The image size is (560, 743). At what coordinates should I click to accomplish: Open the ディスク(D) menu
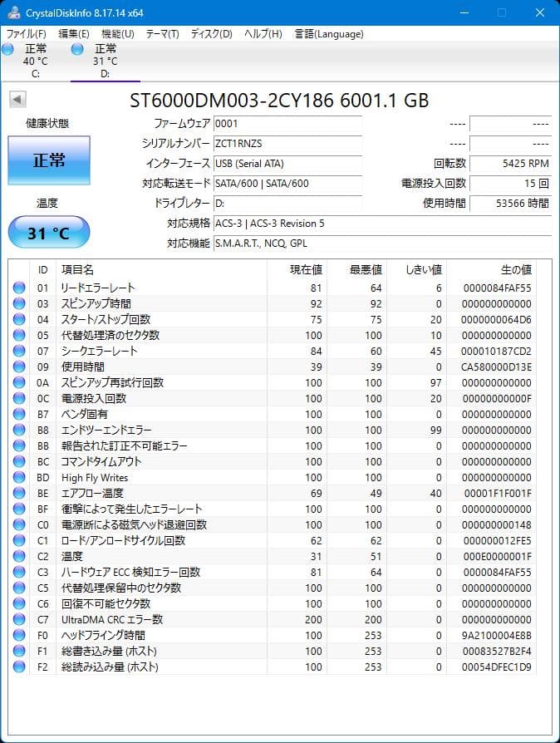tap(211, 33)
